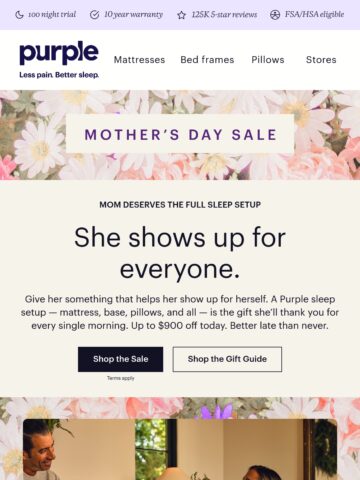Viewport: 360px width, 480px height.
Task: Open the FSA/HSA eligible text link
Action: click(314, 15)
